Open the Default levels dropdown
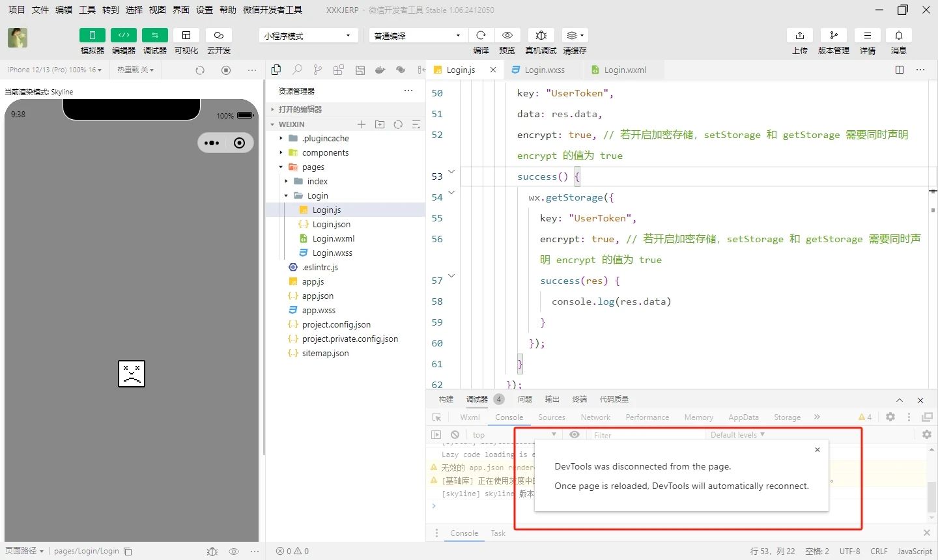Image resolution: width=938 pixels, height=560 pixels. (x=737, y=435)
